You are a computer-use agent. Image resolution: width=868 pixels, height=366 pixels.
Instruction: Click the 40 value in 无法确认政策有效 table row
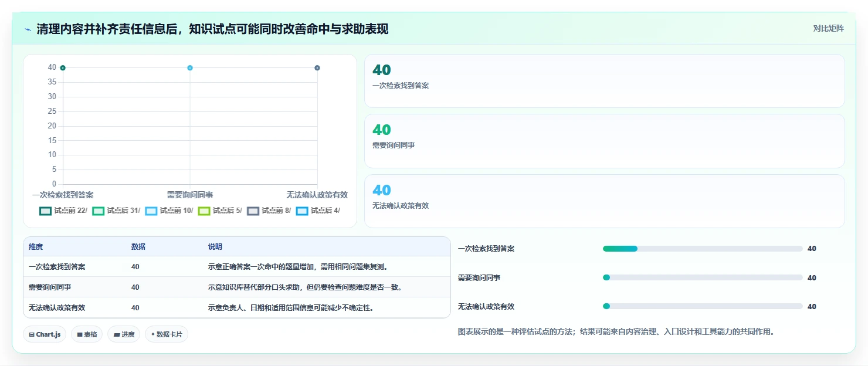[x=135, y=308]
